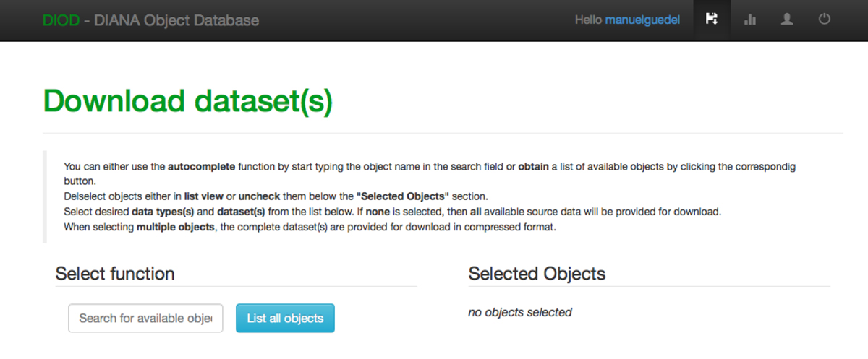Open the download datasets navbar icon

point(712,20)
